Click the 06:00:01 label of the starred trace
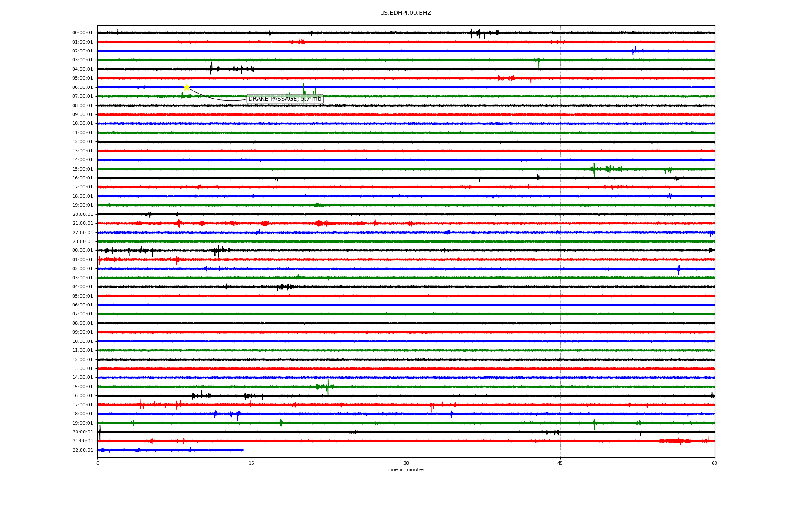812x508 pixels. pyautogui.click(x=82, y=88)
